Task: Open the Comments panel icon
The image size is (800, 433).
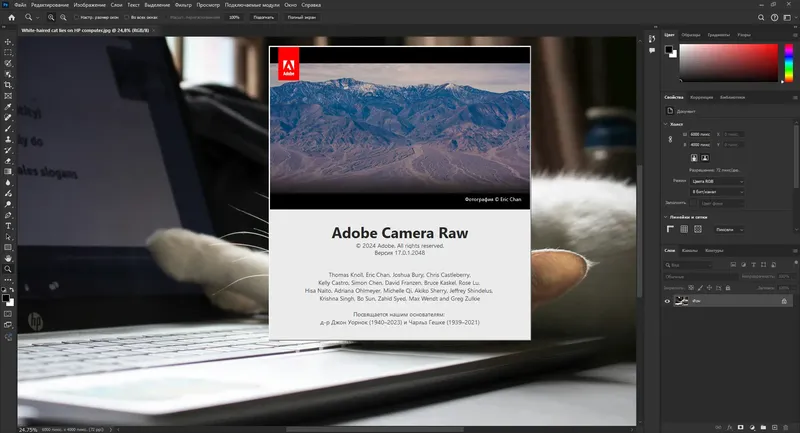Action: tap(652, 50)
